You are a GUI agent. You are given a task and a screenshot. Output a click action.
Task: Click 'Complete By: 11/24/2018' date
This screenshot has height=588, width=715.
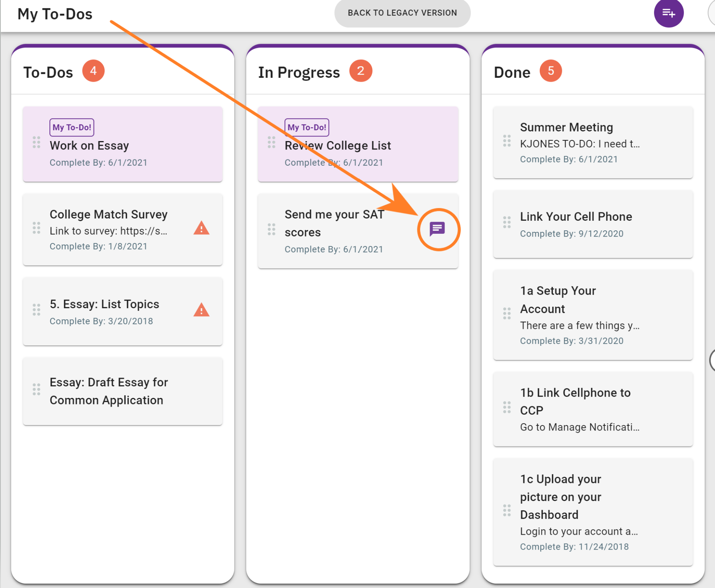(x=574, y=547)
